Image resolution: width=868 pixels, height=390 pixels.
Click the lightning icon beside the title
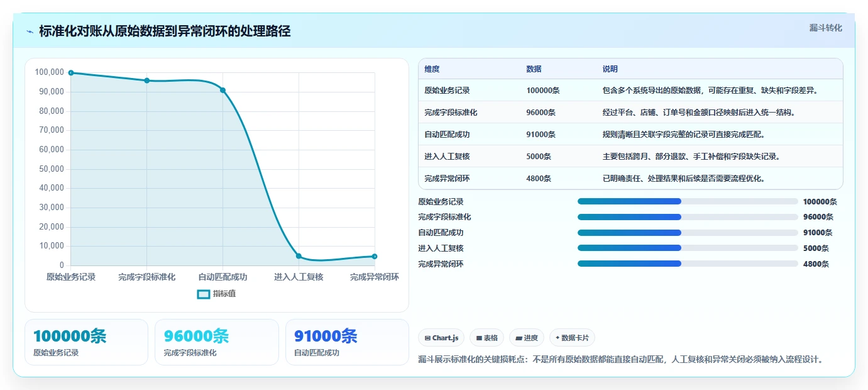[30, 31]
